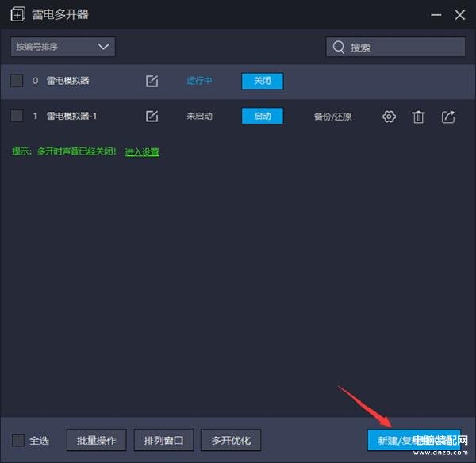Click the multi-instance app logo icon
This screenshot has width=476, height=463.
[x=17, y=14]
